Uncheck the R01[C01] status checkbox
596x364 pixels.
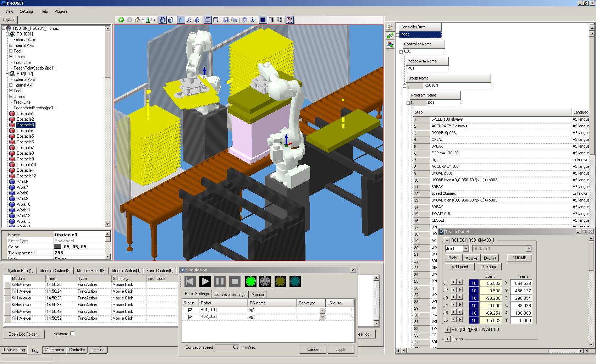[x=190, y=310]
